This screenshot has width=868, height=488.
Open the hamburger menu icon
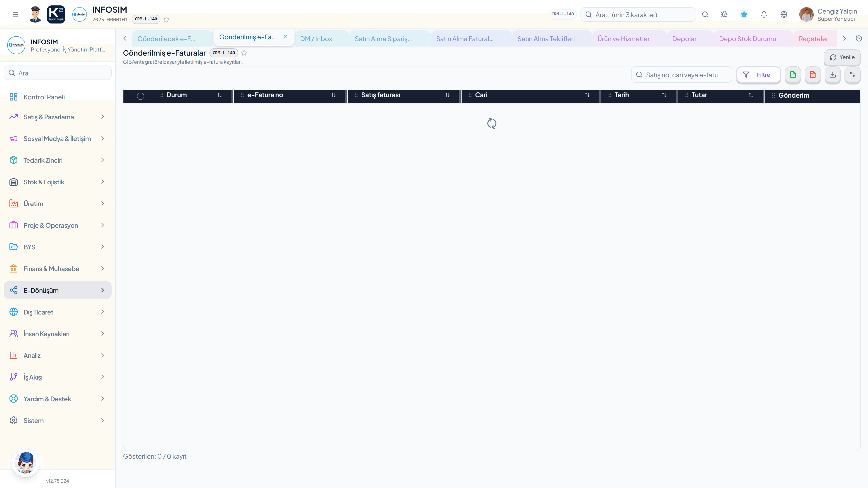pos(15,14)
